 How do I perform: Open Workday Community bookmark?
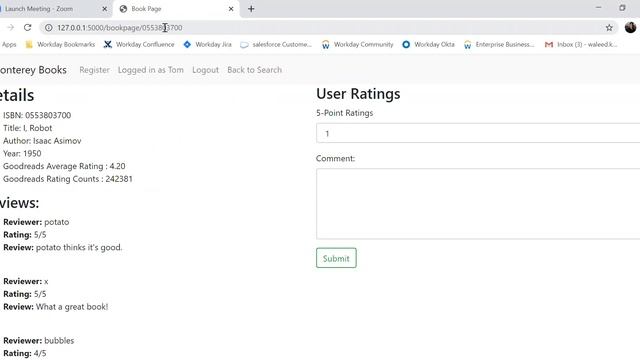pos(358,44)
